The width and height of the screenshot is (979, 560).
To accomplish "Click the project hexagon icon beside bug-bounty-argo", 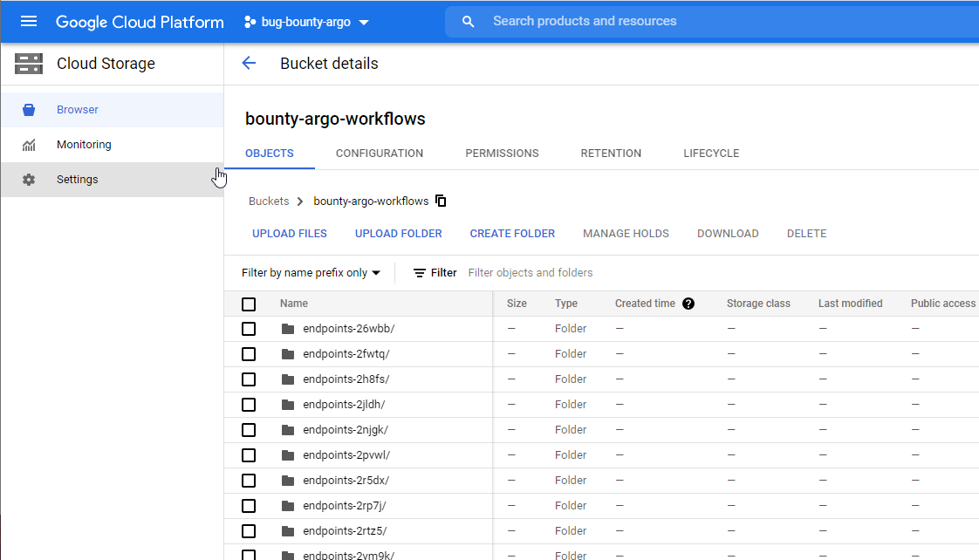I will (x=250, y=22).
